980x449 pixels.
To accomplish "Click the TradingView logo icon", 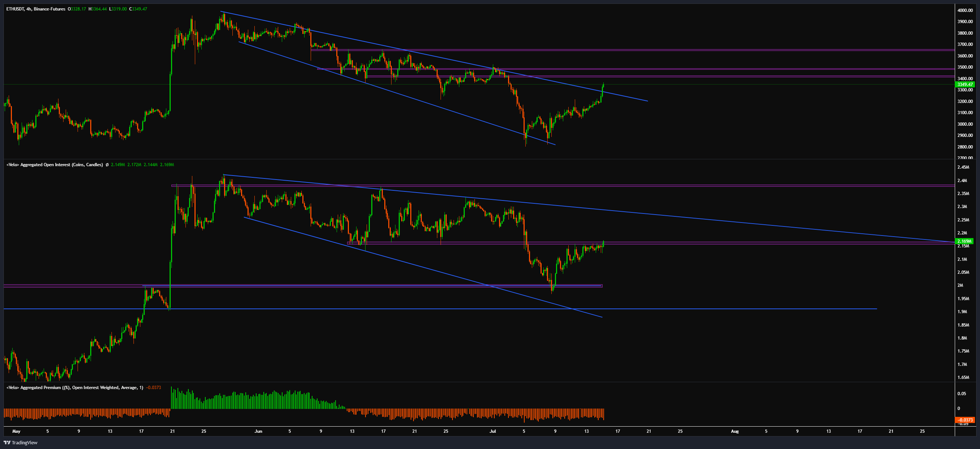I will [x=7, y=442].
